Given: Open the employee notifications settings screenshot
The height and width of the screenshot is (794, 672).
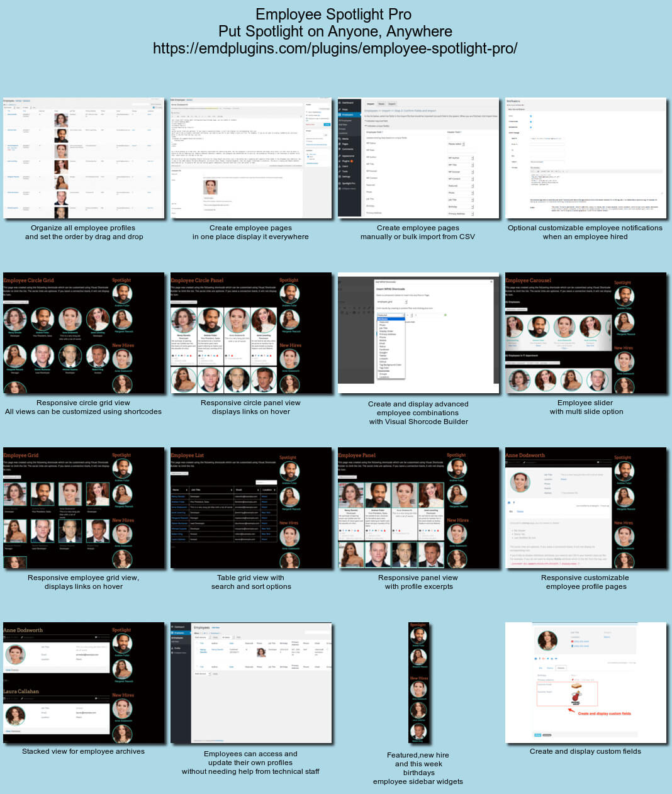Looking at the screenshot, I should [586, 158].
